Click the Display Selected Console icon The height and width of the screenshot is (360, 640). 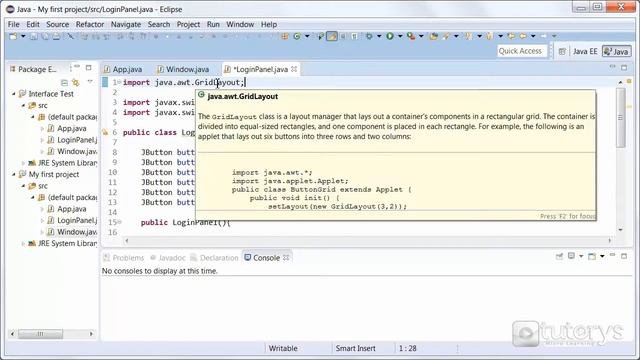coord(571,256)
